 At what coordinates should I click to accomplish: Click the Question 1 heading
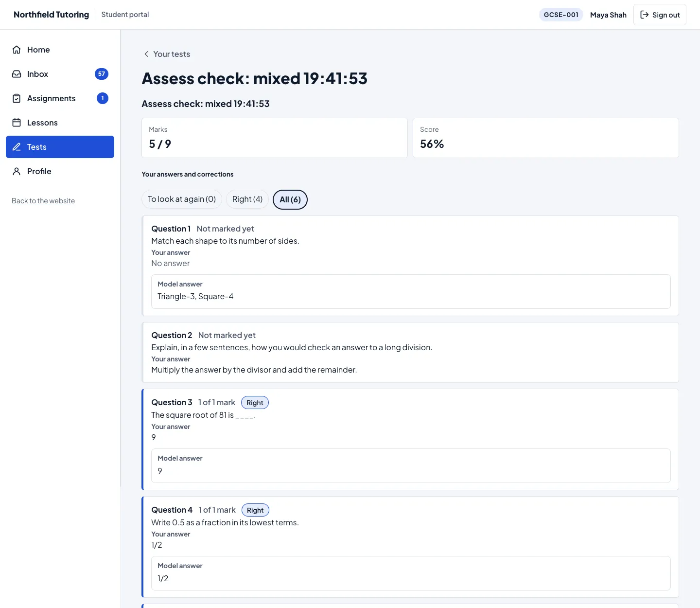[x=171, y=229]
